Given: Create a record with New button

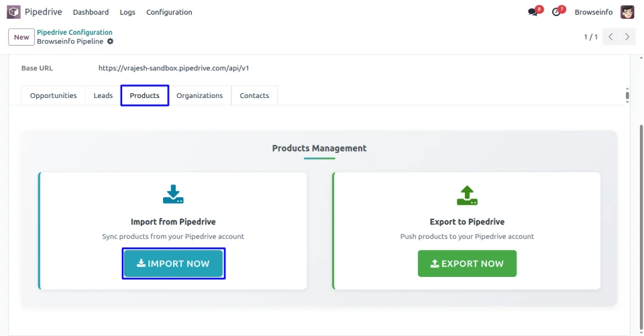Looking at the screenshot, I should pyautogui.click(x=21, y=37).
